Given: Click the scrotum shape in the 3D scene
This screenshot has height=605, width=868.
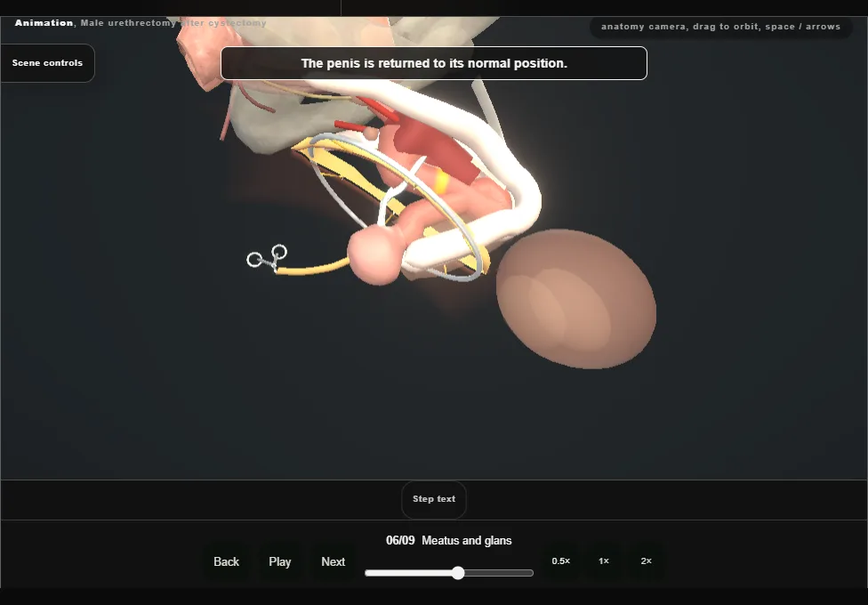Looking at the screenshot, I should click(576, 299).
